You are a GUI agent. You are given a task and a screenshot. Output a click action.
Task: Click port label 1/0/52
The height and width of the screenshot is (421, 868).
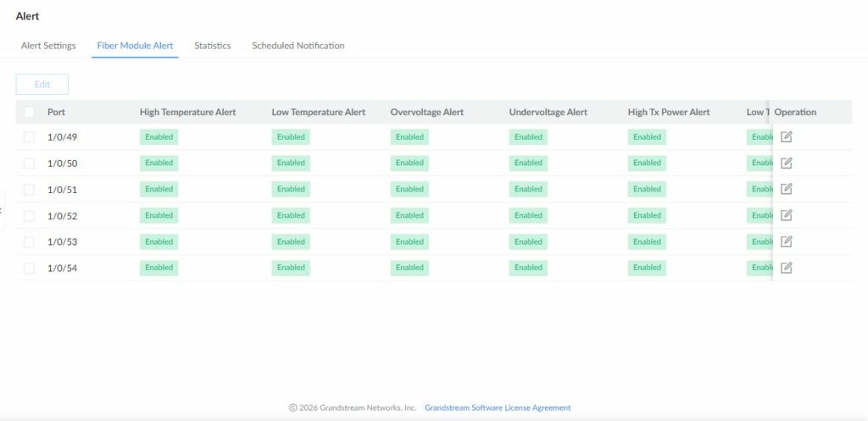(62, 216)
